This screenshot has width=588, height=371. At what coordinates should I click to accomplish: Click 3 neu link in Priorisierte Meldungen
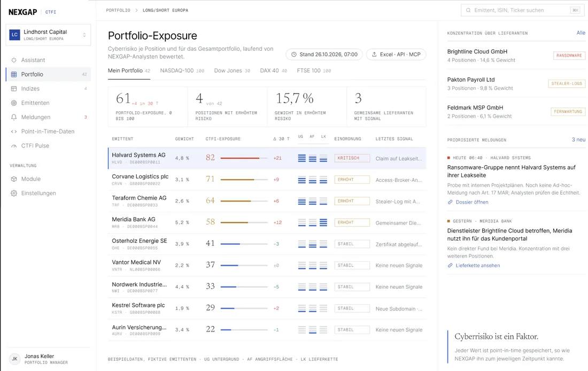coord(578,140)
